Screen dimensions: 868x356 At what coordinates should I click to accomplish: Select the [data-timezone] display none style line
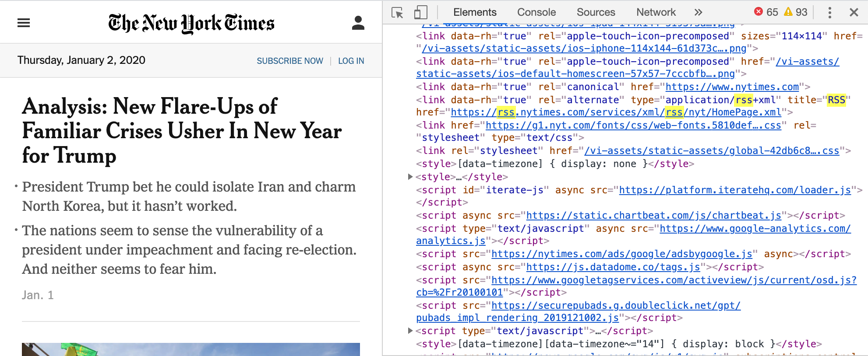pyautogui.click(x=555, y=164)
